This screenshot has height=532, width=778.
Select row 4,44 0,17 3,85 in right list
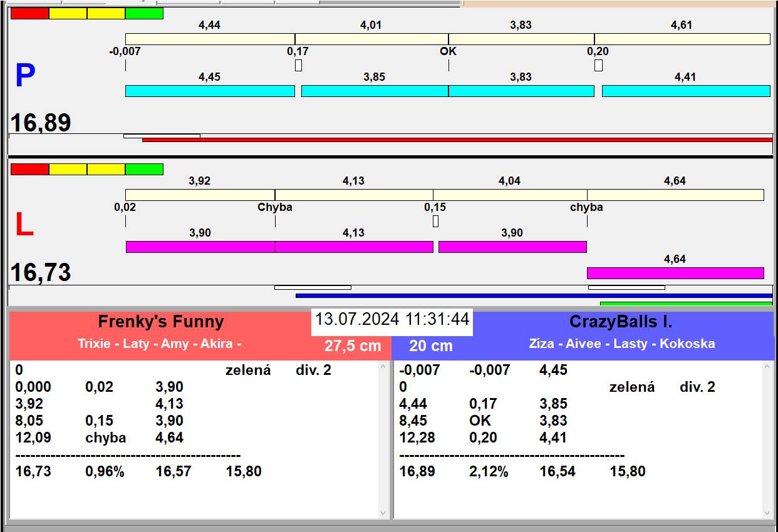[484, 404]
